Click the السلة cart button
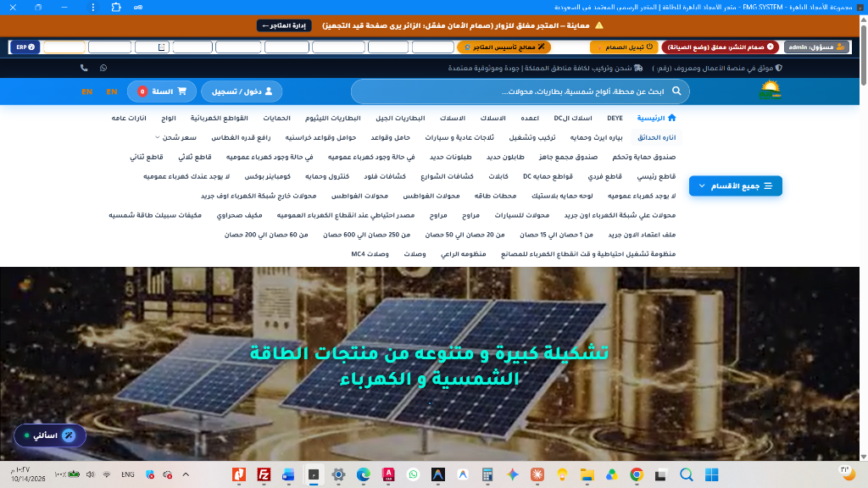 click(162, 91)
